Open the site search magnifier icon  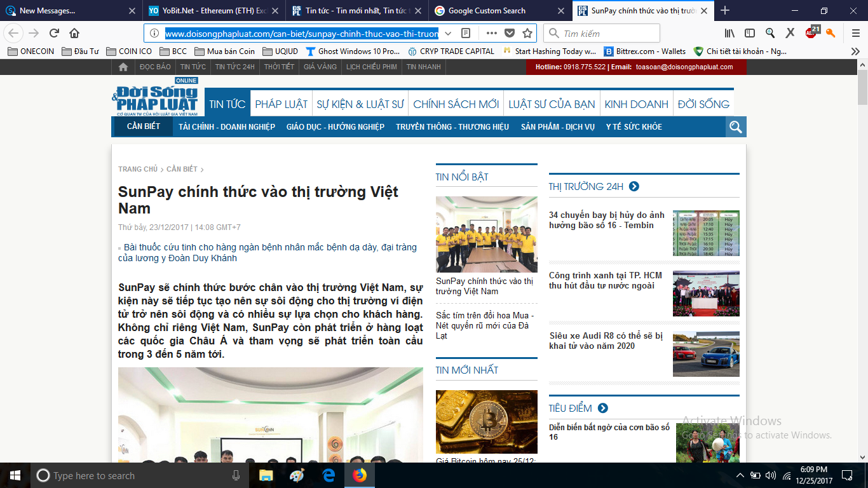[736, 126]
